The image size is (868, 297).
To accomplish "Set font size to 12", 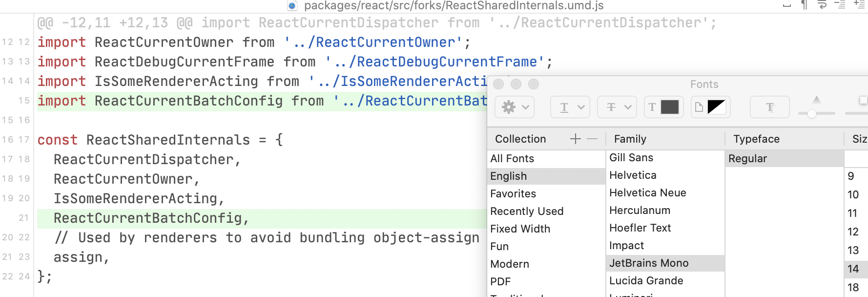I will (856, 232).
